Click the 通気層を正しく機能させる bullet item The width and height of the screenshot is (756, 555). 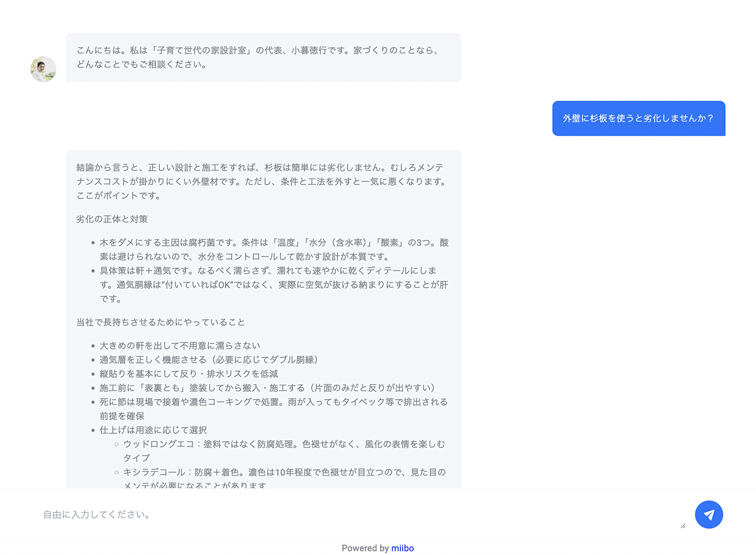point(209,360)
